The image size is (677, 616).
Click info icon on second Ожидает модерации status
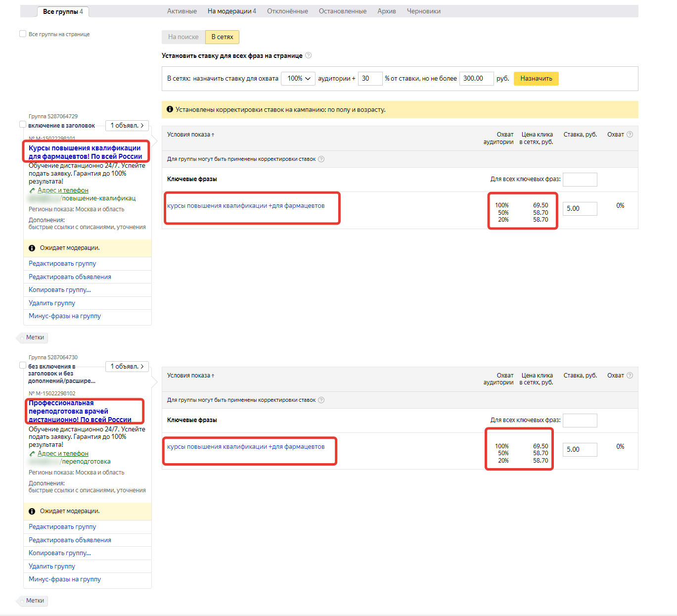[32, 511]
